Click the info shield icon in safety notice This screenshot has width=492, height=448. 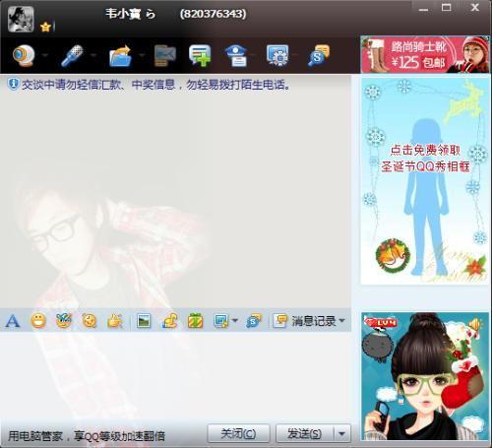point(14,84)
